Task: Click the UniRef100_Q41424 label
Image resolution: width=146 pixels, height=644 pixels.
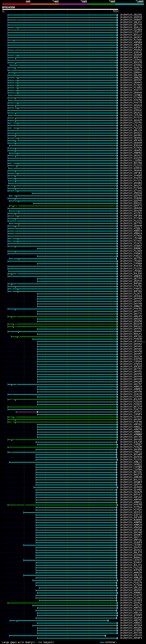Action: [x=131, y=105]
